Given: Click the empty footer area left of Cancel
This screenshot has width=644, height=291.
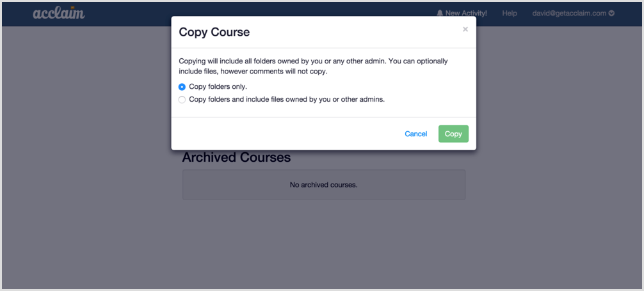Looking at the screenshot, I should click(287, 134).
